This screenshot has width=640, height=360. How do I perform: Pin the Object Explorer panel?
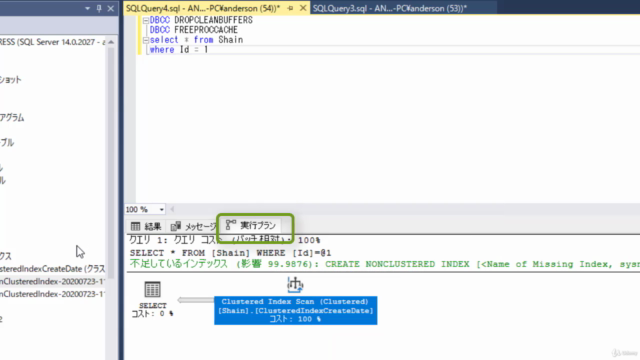99,8
